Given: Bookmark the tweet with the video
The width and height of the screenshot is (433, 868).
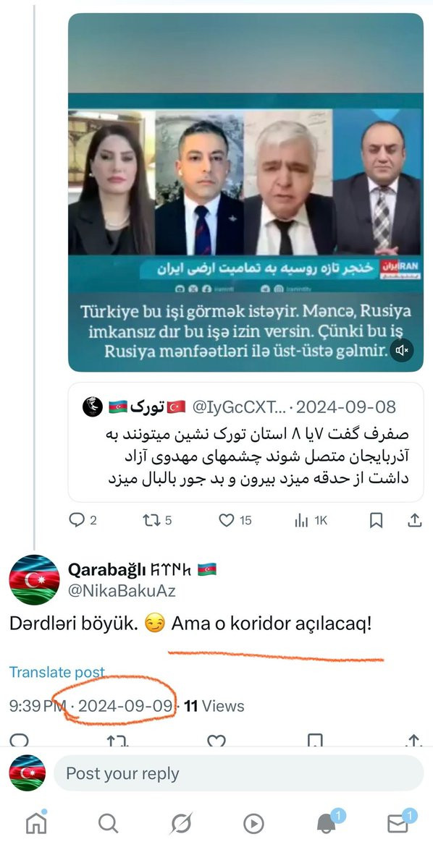Looking at the screenshot, I should click(x=377, y=520).
